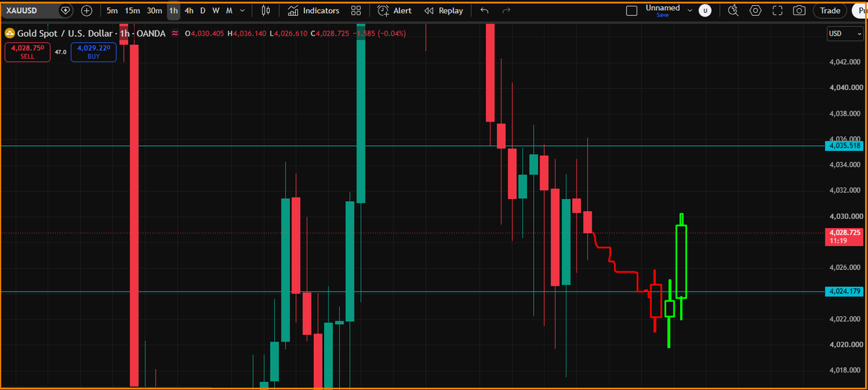
Task: Undo the last chart action
Action: pos(485,11)
